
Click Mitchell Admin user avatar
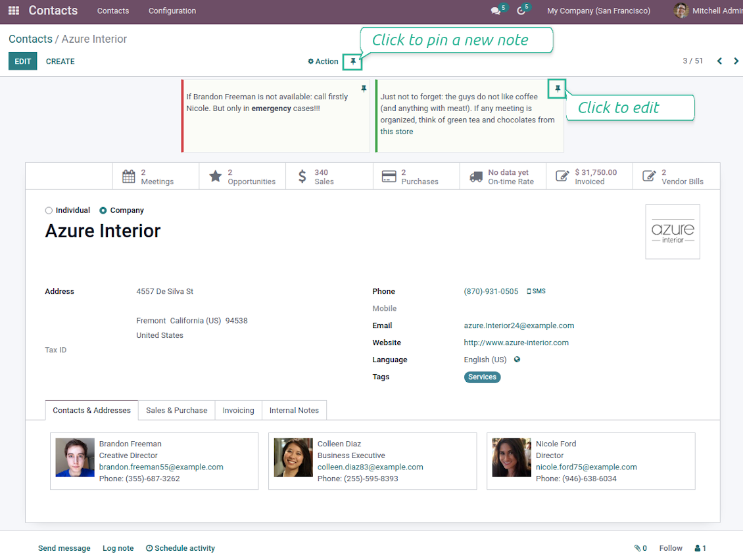681,11
